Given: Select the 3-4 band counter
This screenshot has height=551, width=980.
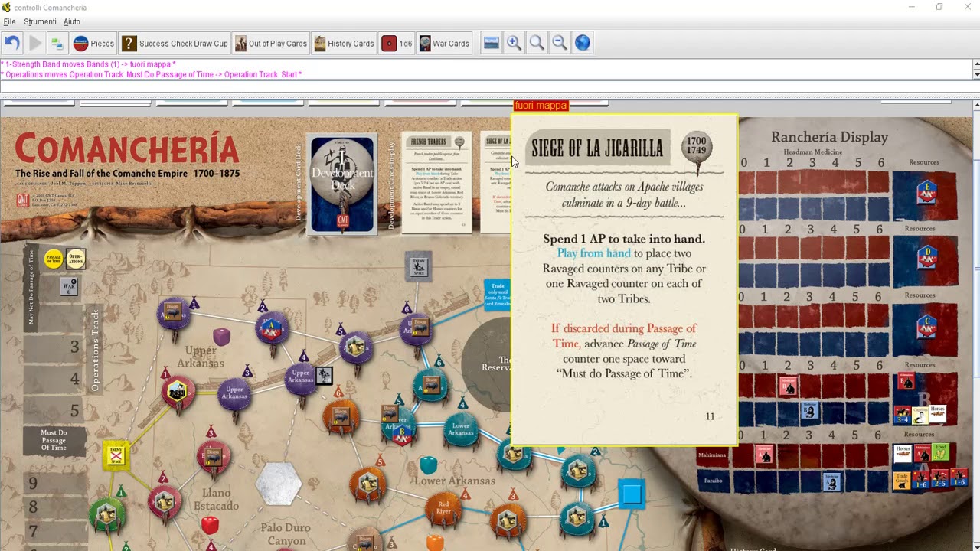Looking at the screenshot, I should [x=903, y=416].
